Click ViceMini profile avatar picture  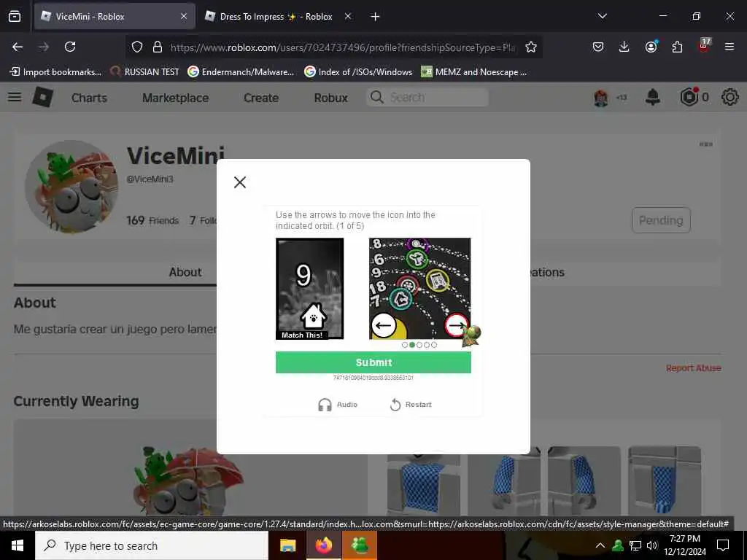(71, 187)
